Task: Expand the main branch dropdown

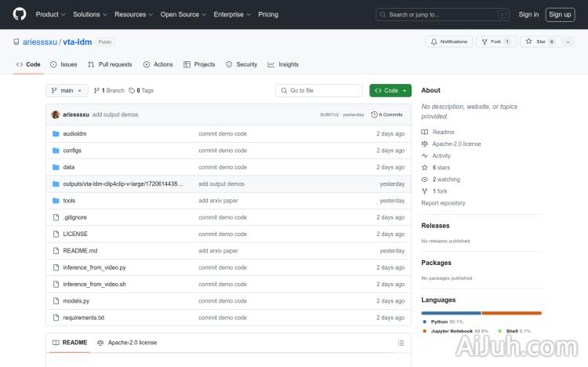Action: tap(67, 90)
